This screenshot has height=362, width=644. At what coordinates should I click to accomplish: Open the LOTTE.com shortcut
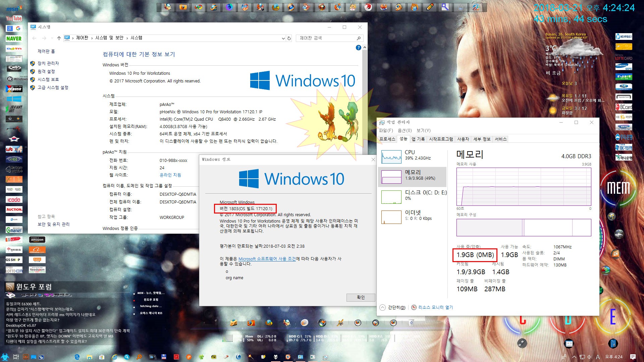[14, 270]
